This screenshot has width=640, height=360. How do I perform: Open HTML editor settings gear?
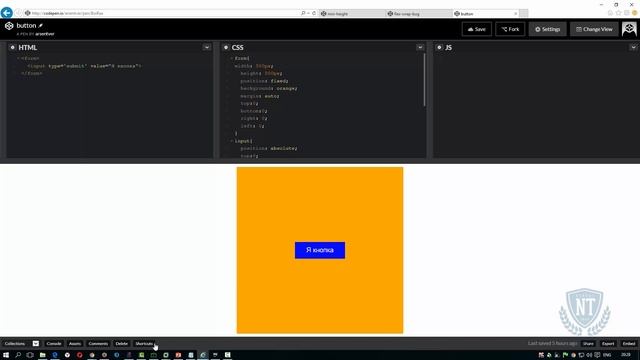[x=12, y=47]
